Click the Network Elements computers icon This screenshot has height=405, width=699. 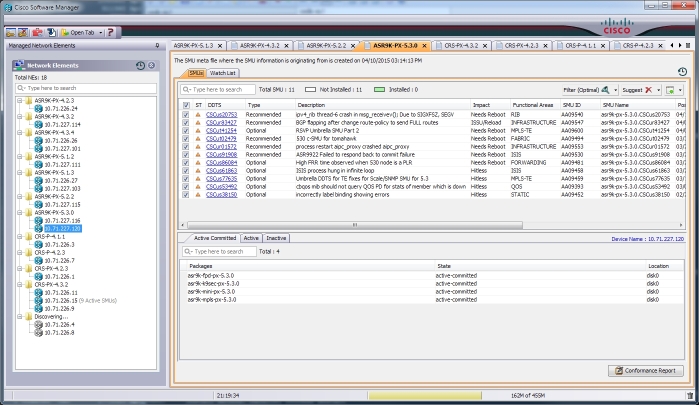pos(19,65)
